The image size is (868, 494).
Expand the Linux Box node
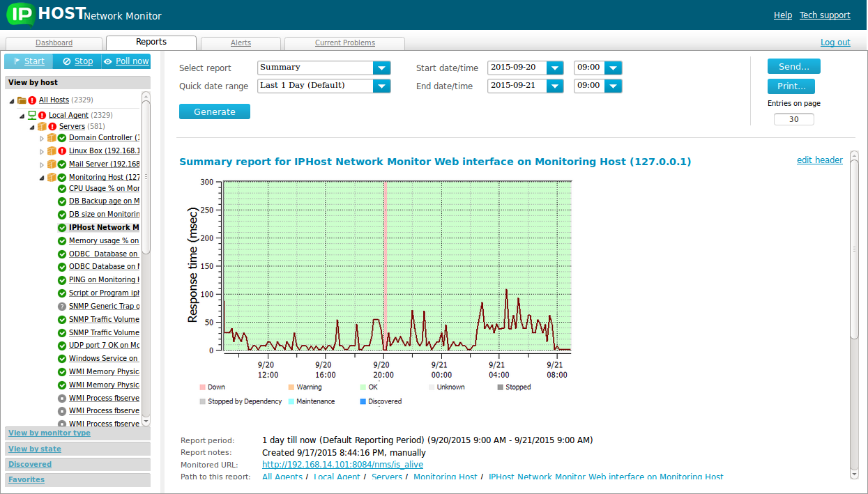click(42, 152)
